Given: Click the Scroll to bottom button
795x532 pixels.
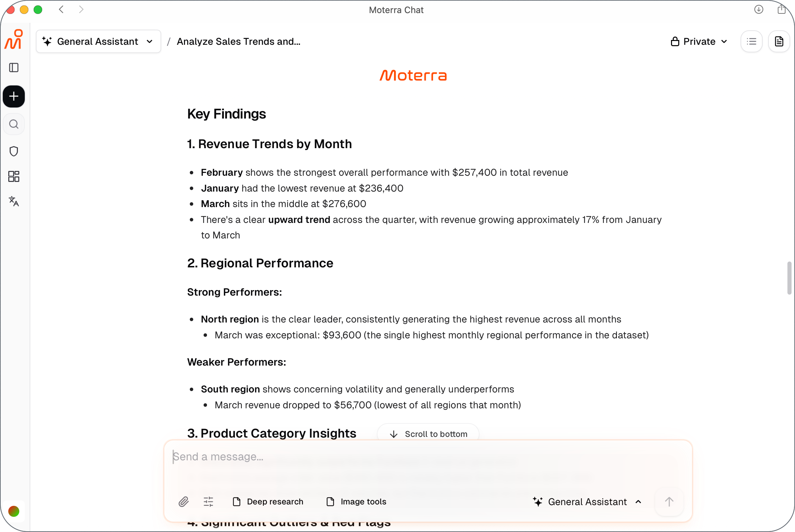Looking at the screenshot, I should click(x=428, y=434).
